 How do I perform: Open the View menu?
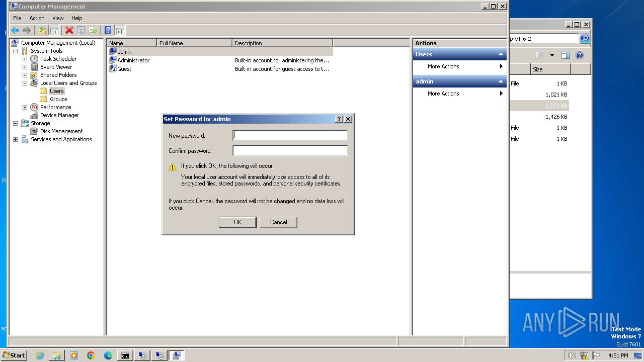(x=58, y=18)
